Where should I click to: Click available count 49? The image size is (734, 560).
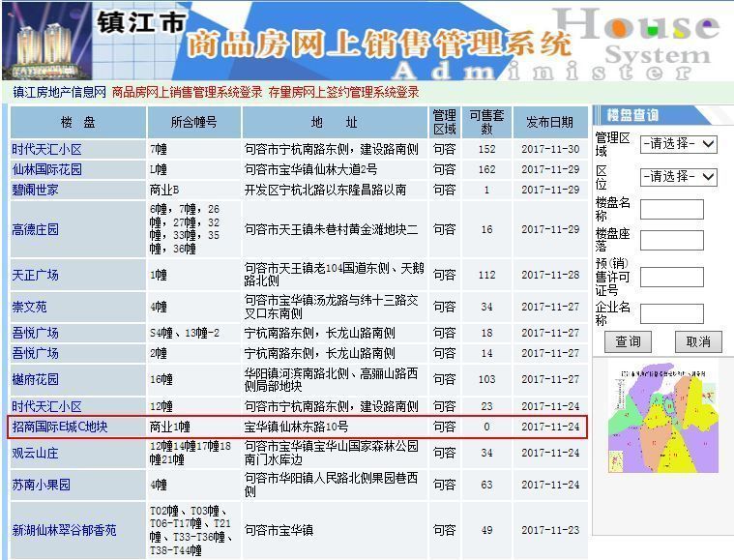(486, 530)
